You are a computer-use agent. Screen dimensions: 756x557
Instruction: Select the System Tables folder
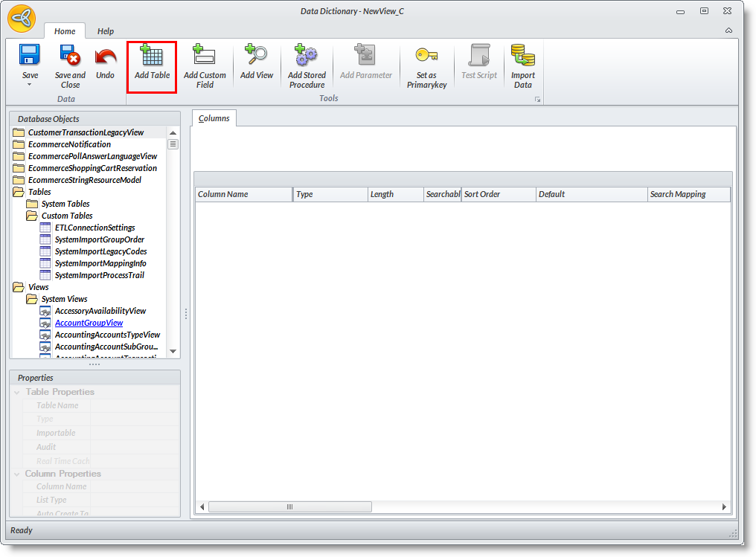pos(65,204)
